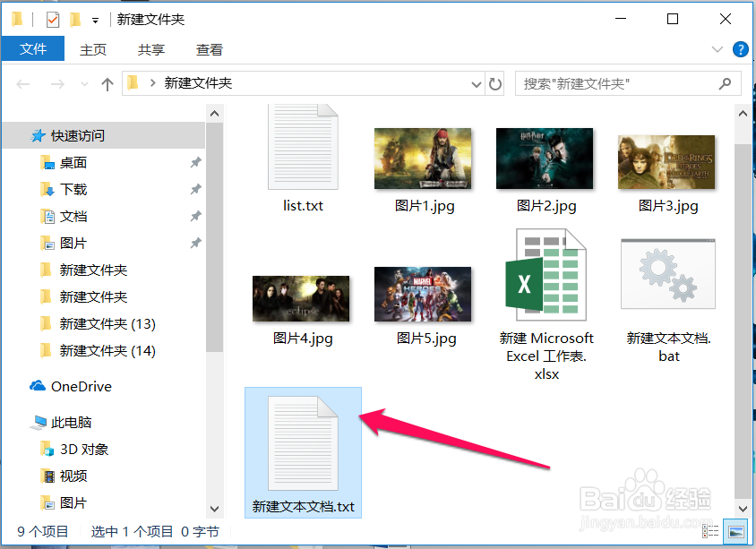Open the Recent locations dropdown arrow
756x549 pixels.
pos(84,84)
